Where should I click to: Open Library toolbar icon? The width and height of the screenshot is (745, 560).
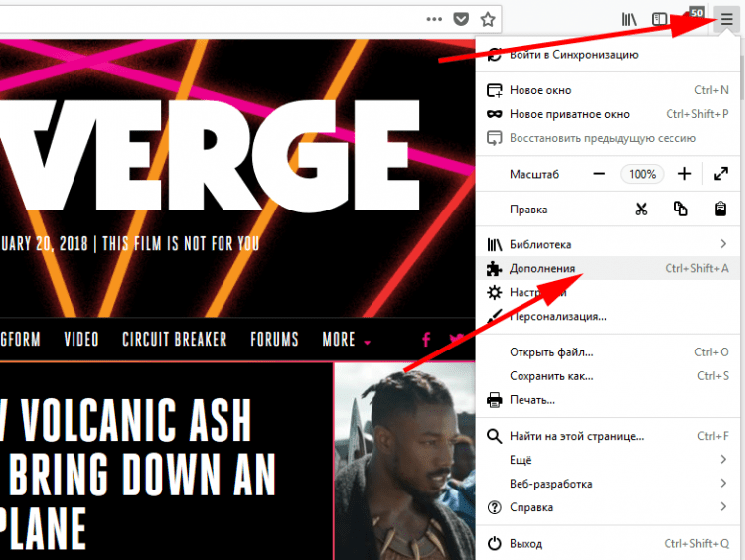point(629,19)
